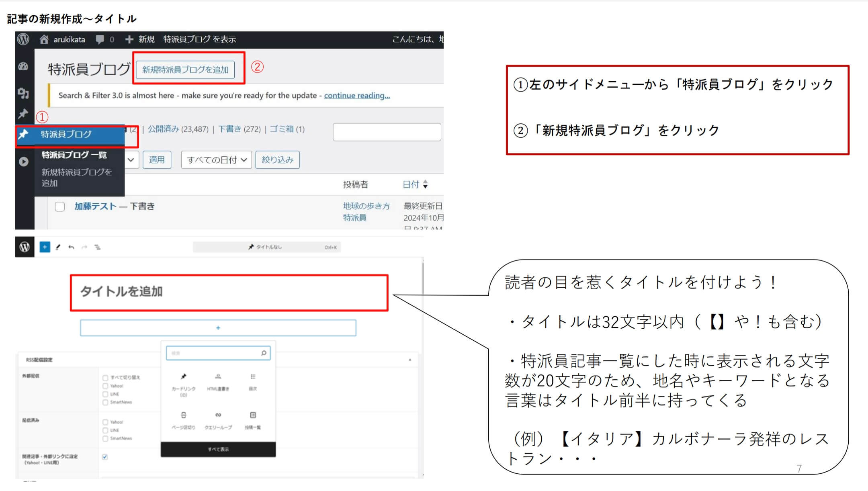Click the Undo arrow in the editor

pos(71,247)
